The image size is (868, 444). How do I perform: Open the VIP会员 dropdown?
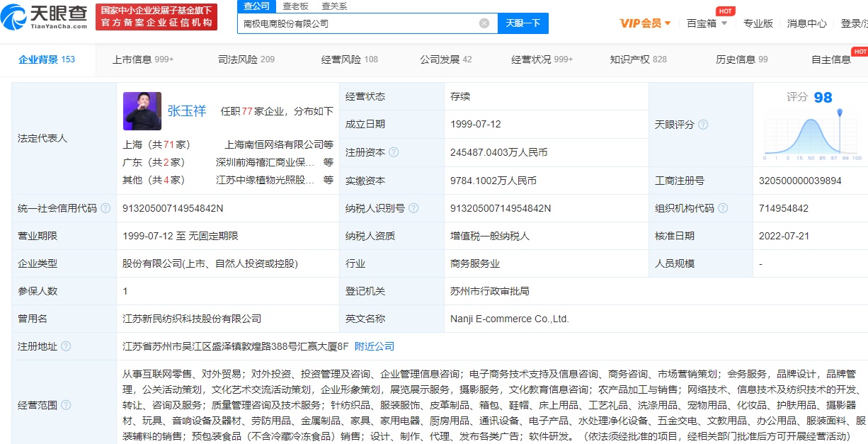[x=646, y=23]
